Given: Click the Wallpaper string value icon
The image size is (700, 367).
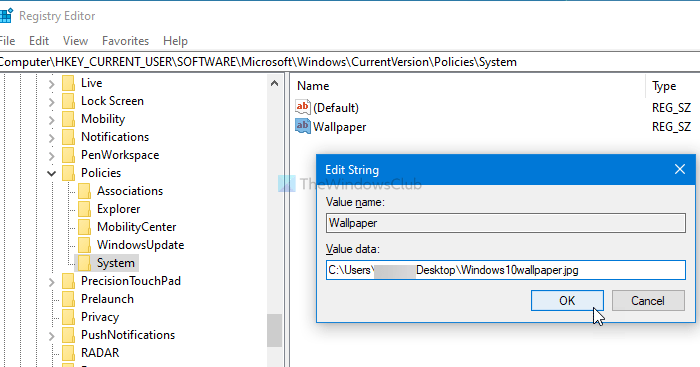Looking at the screenshot, I should (x=302, y=126).
